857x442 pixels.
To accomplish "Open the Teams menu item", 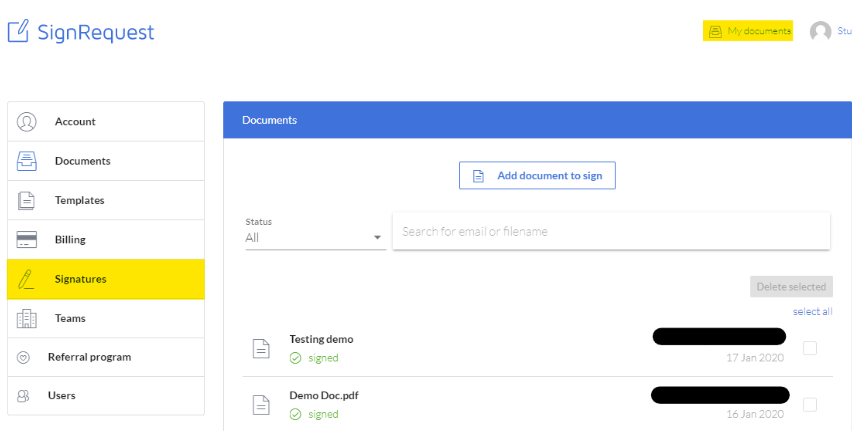I will tap(70, 318).
